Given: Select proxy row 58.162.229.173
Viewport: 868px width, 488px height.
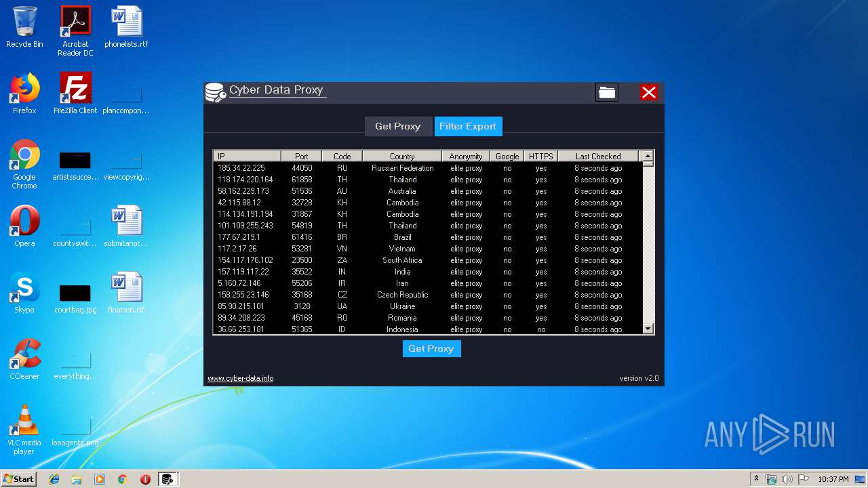Looking at the screenshot, I should click(428, 191).
